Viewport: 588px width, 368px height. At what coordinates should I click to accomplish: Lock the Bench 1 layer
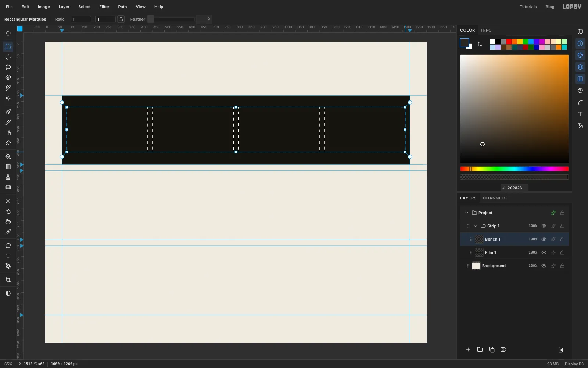562,239
